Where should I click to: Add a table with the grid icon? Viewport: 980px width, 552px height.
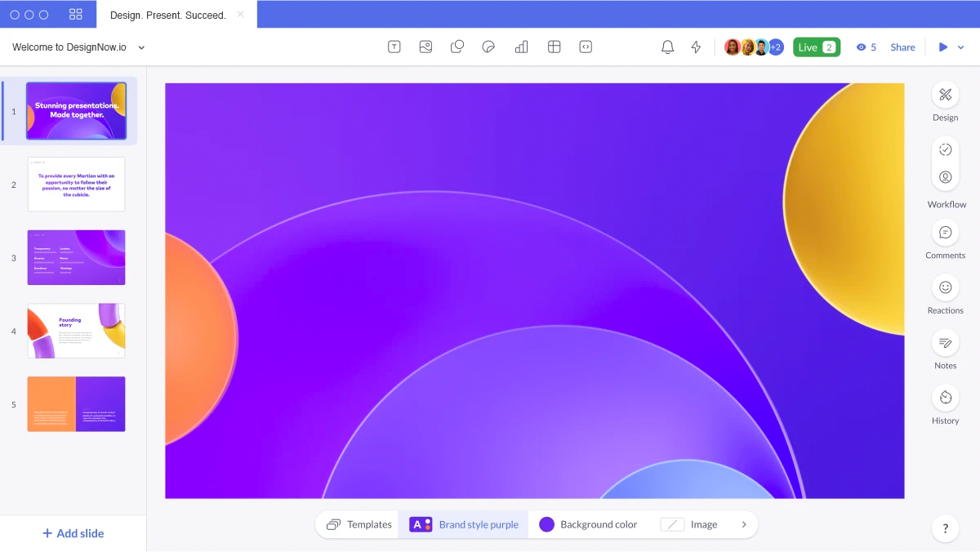click(x=554, y=47)
